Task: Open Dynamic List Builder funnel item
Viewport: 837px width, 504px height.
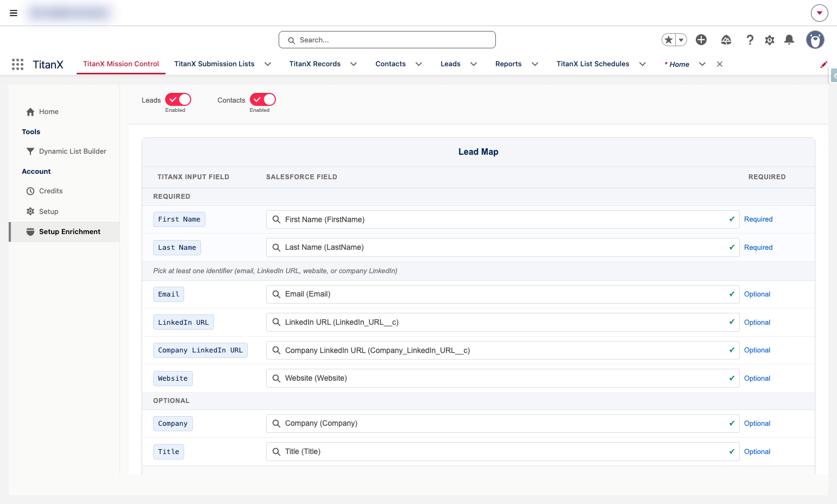Action: point(67,152)
